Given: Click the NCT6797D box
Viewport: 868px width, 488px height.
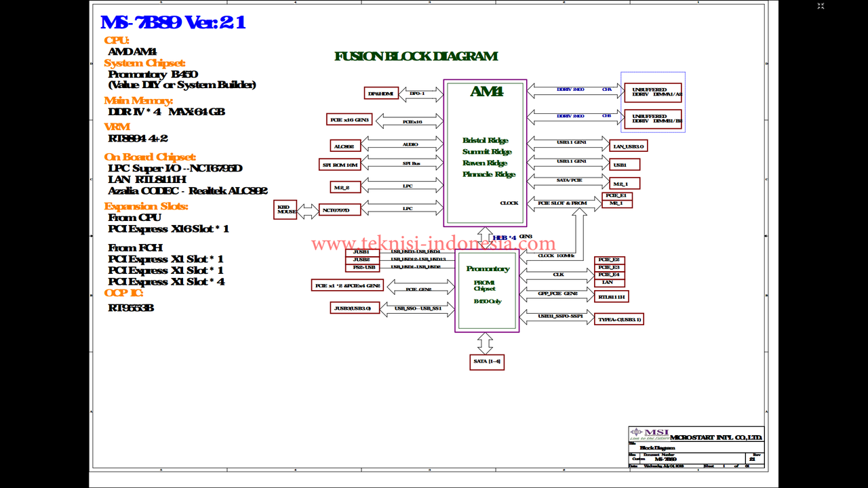Looking at the screenshot, I should point(340,210).
